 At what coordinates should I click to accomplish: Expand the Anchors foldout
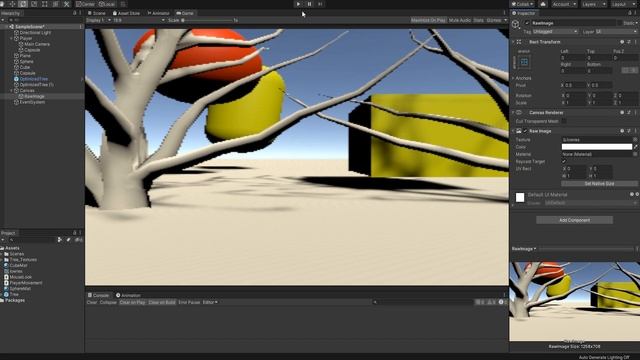[x=513, y=78]
